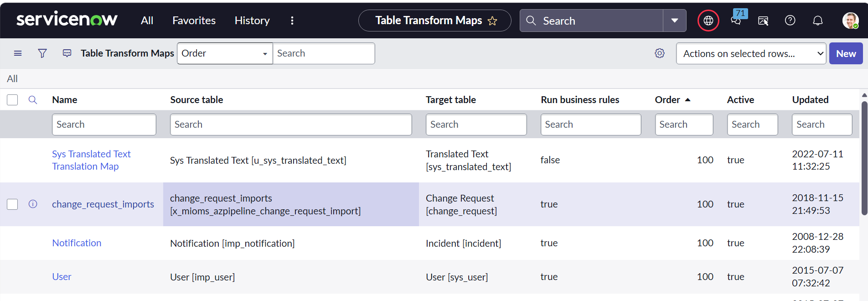Click the global search magnifier icon

(531, 21)
